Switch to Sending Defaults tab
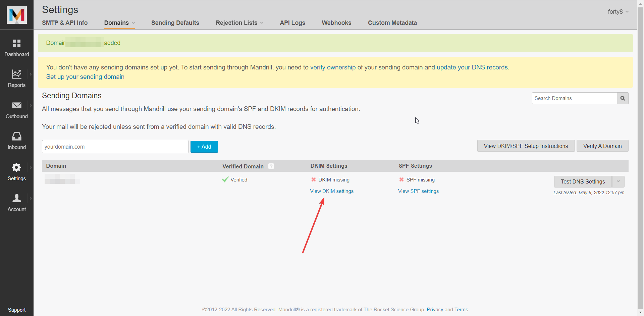 tap(175, 23)
